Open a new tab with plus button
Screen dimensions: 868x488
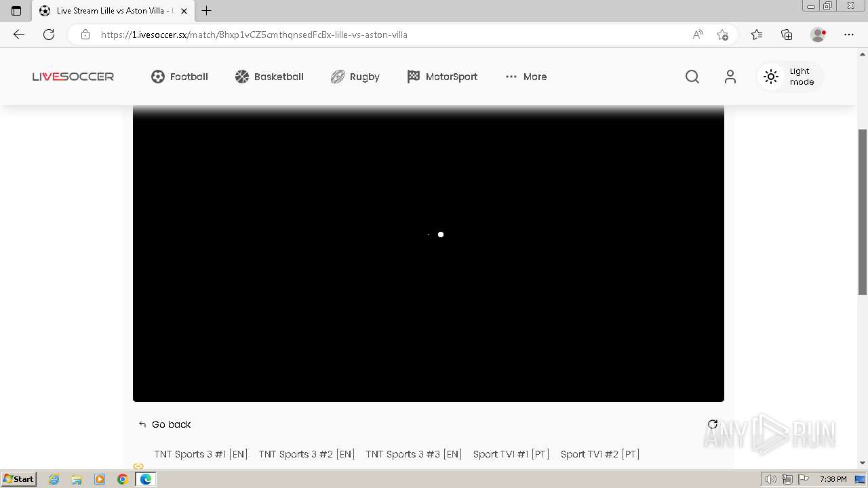(x=207, y=11)
